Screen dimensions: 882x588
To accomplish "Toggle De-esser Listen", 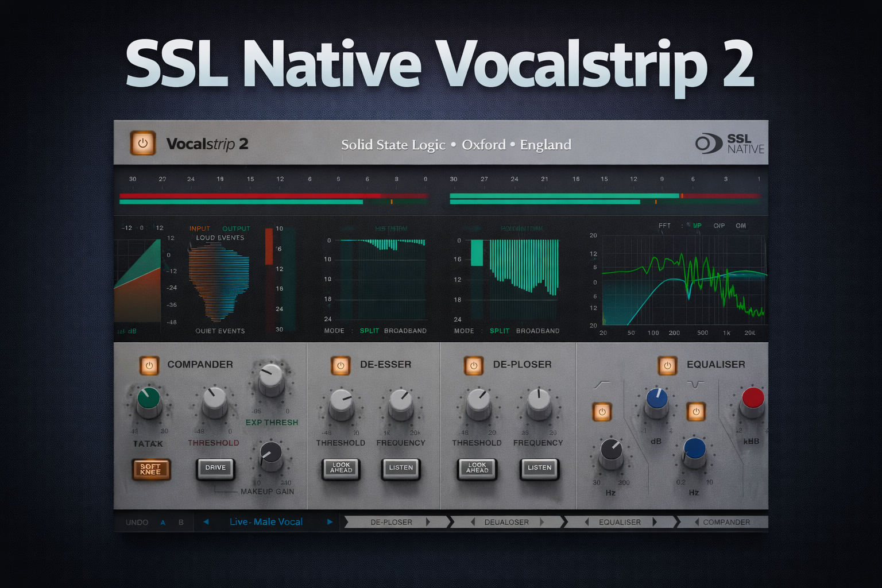I will (401, 468).
